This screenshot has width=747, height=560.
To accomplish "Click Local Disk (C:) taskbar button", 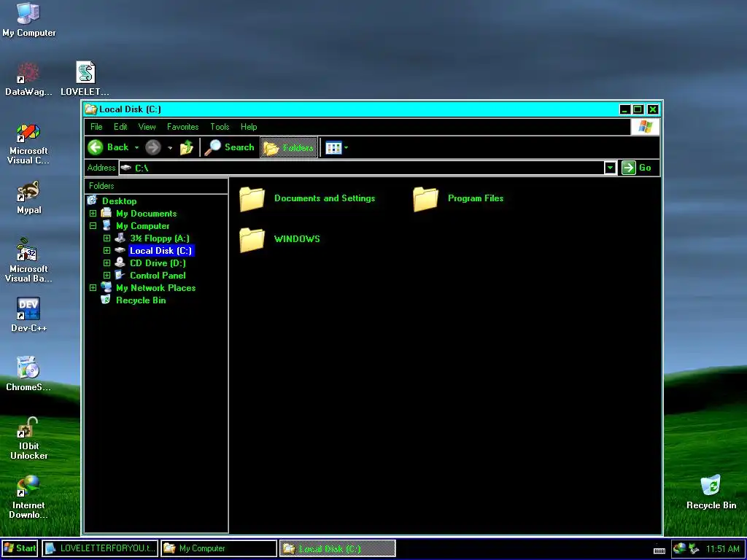I will pos(337,548).
